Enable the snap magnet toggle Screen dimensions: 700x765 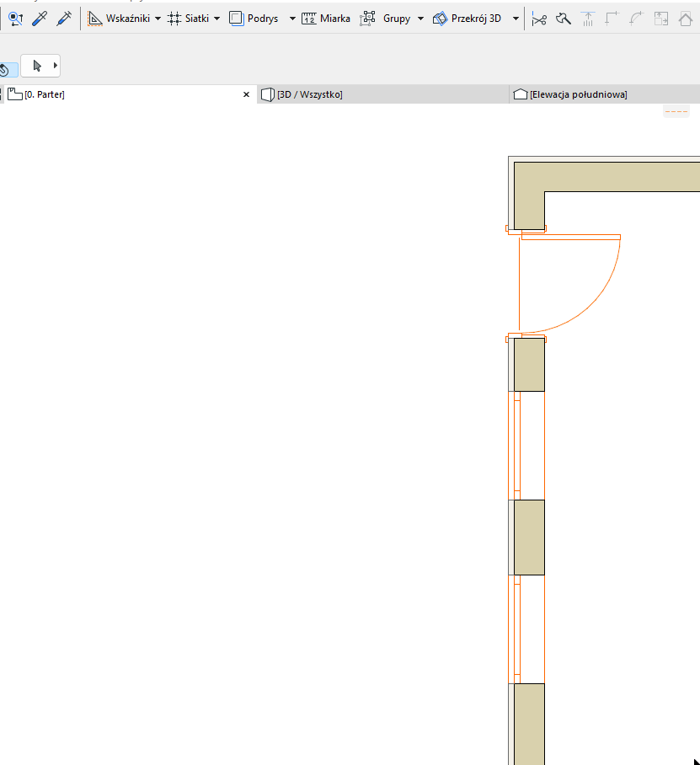click(x=7, y=69)
